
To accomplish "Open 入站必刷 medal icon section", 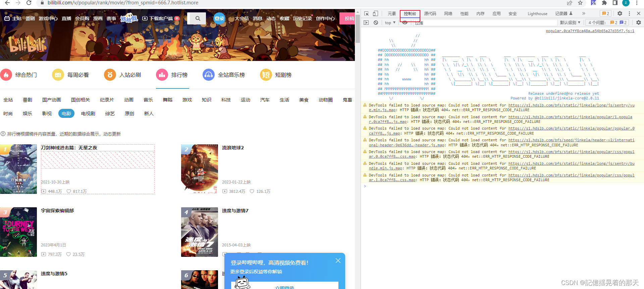I will pyautogui.click(x=110, y=75).
